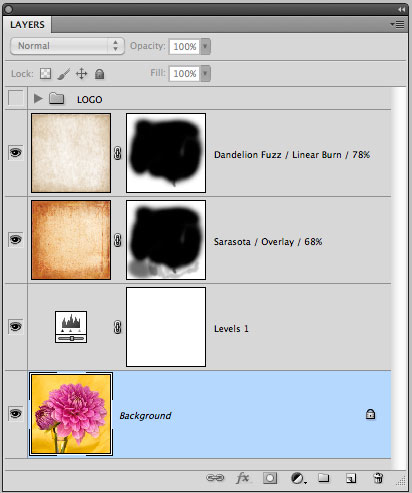
Task: Open the layer style fx menu
Action: click(x=242, y=478)
